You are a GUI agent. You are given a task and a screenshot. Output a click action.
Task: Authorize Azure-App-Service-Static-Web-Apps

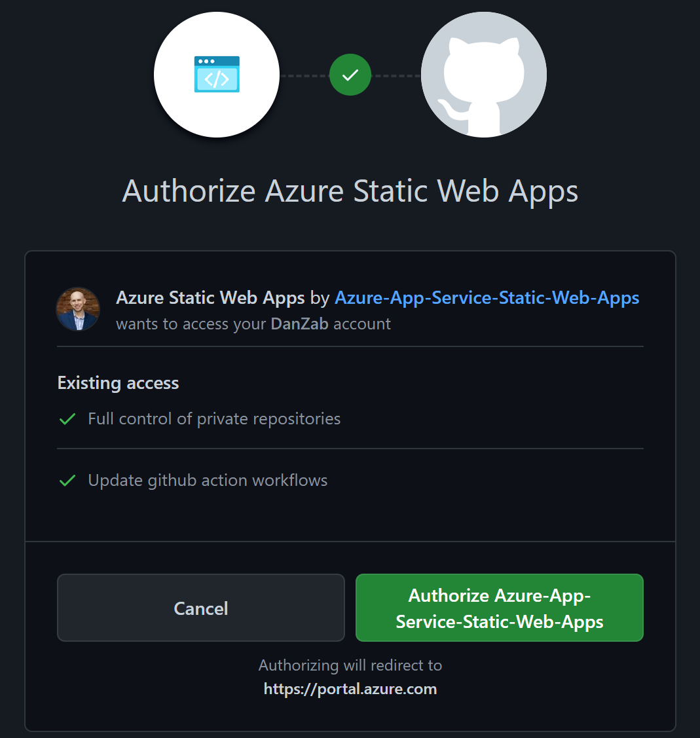(x=500, y=608)
